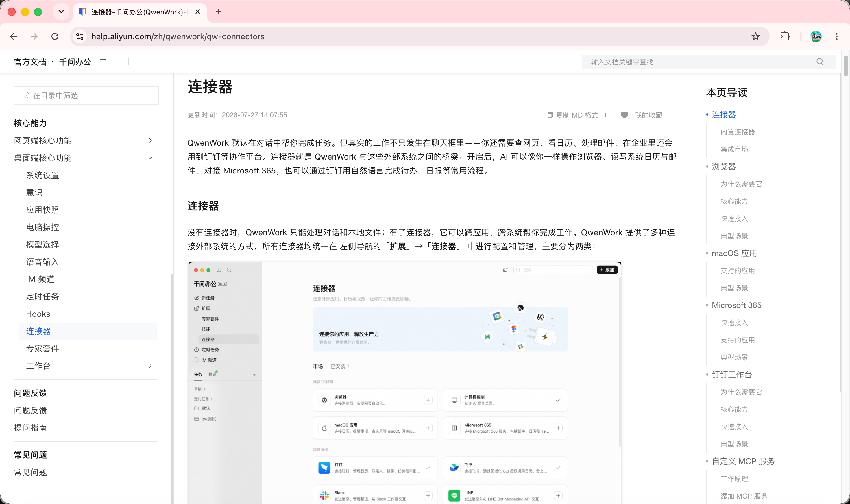
Task: Click the copy icon beside 复制 MD 格式
Action: 550,115
